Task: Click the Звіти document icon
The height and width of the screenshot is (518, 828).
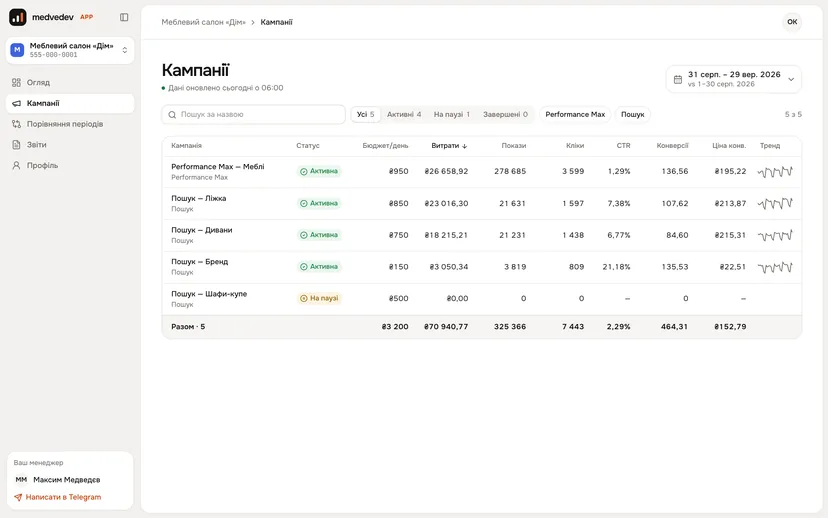Action: (x=16, y=145)
